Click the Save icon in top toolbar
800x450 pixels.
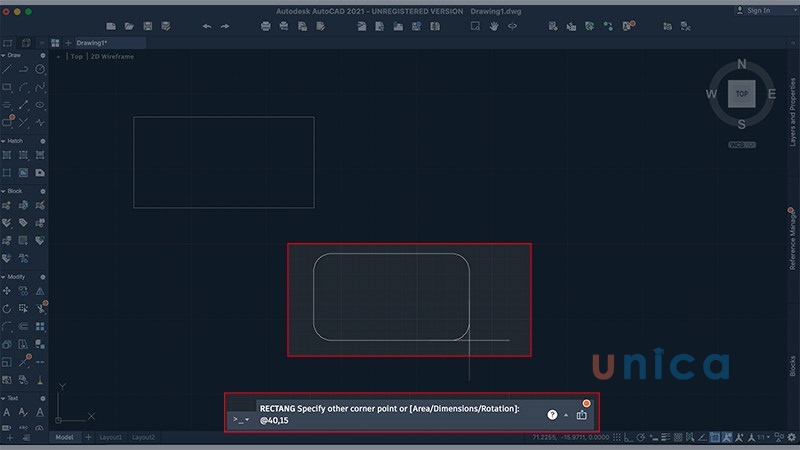tap(147, 26)
